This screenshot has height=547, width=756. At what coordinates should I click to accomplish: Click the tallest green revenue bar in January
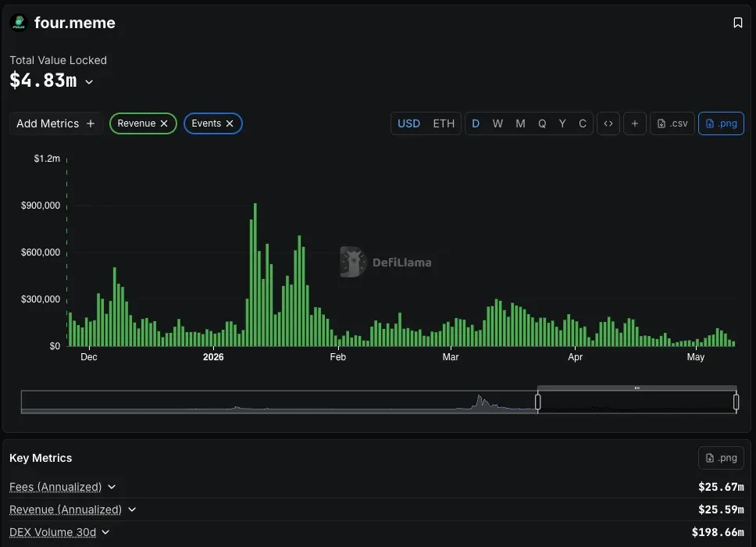(x=255, y=274)
